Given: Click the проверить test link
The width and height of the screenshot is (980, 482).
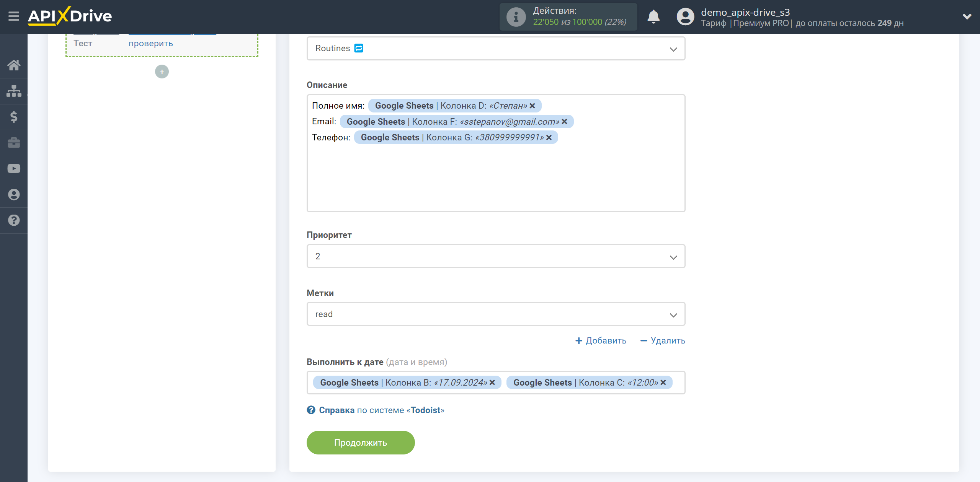Looking at the screenshot, I should (151, 43).
